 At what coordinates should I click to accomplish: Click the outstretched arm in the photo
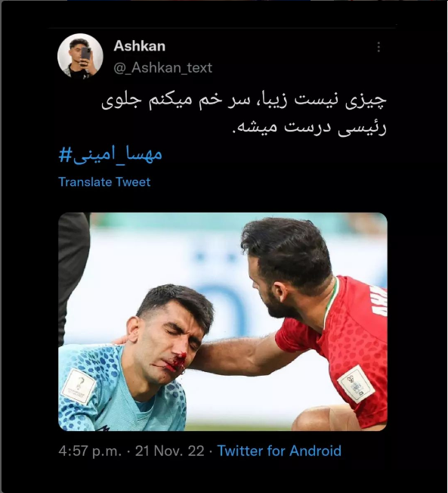point(239,355)
